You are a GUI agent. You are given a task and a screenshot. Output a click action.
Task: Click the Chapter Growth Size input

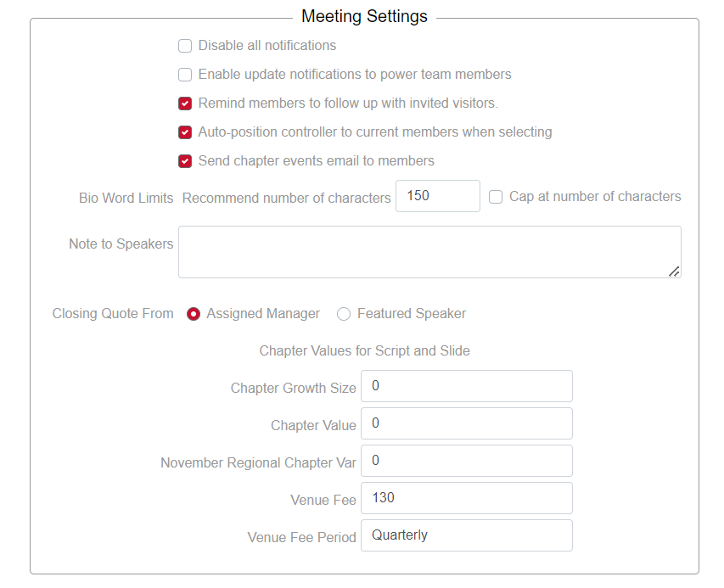coord(466,386)
